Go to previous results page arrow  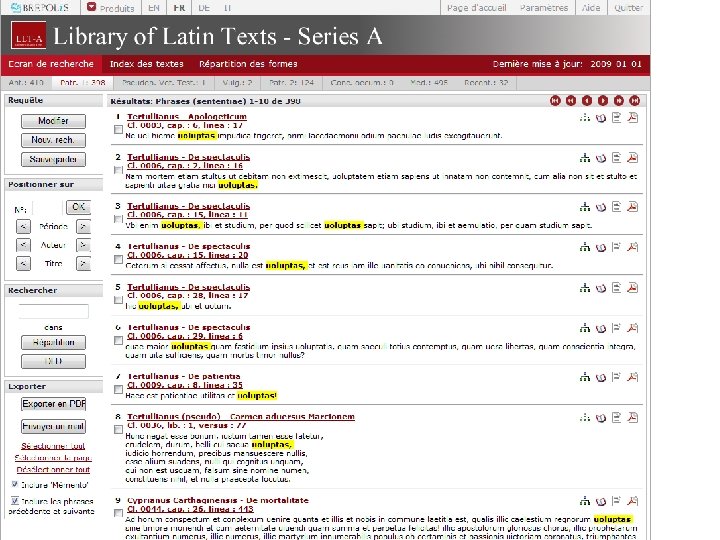[x=587, y=101]
